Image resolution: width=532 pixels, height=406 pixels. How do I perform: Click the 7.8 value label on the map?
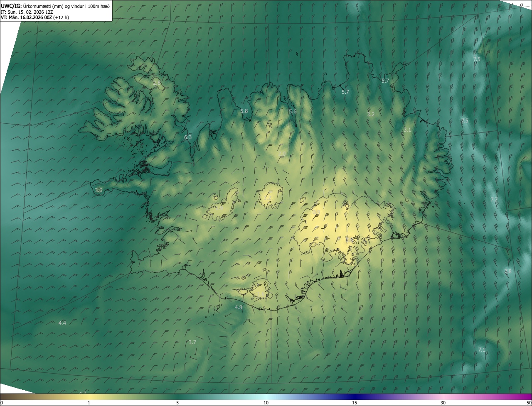click(x=508, y=271)
